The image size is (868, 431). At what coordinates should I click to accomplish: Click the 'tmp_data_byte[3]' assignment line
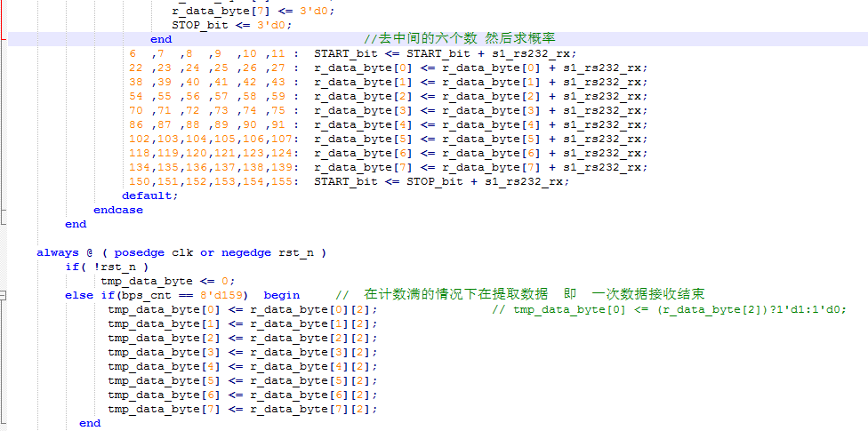point(243,352)
